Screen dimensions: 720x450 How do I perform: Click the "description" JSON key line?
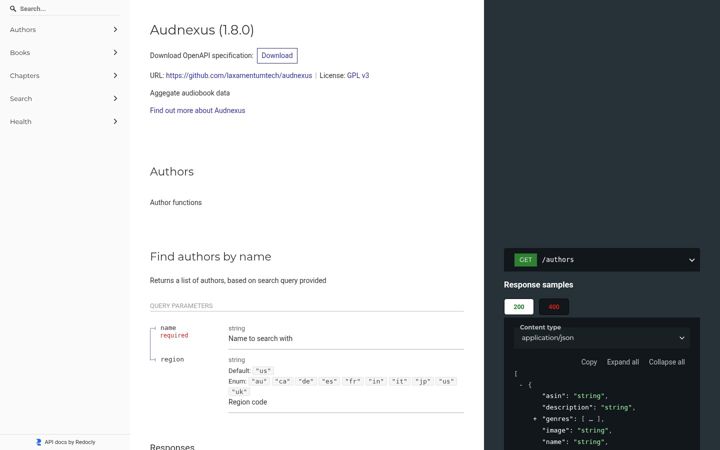click(x=588, y=407)
